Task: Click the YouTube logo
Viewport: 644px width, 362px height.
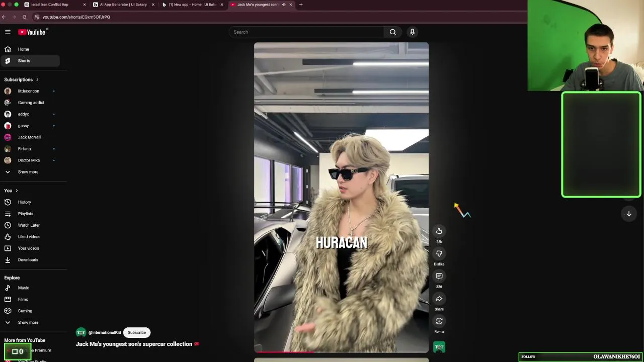Action: coord(32,32)
